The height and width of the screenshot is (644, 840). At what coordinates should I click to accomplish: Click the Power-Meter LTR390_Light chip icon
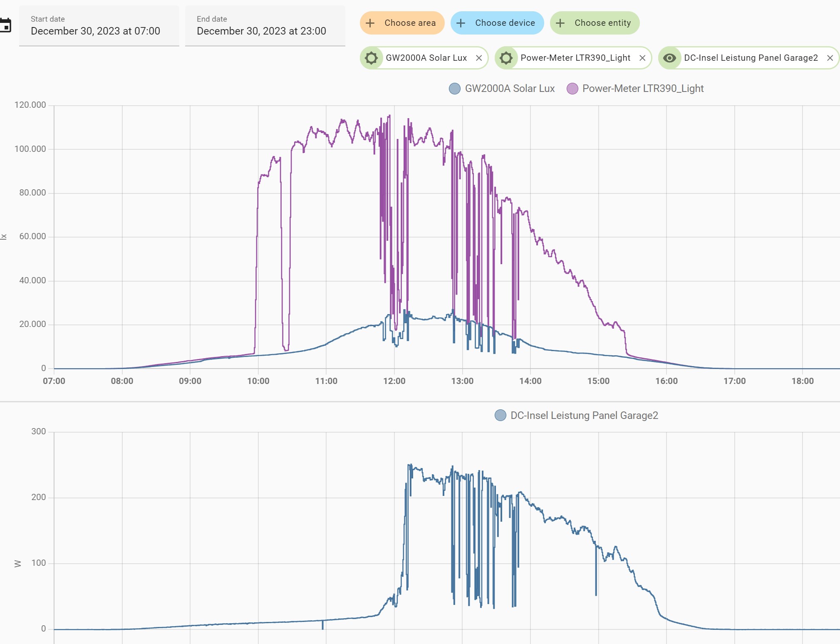click(506, 58)
